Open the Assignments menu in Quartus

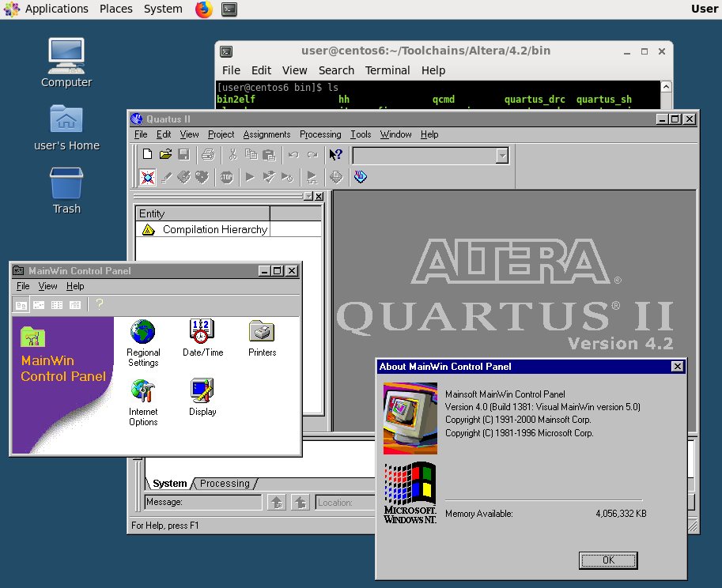(266, 134)
